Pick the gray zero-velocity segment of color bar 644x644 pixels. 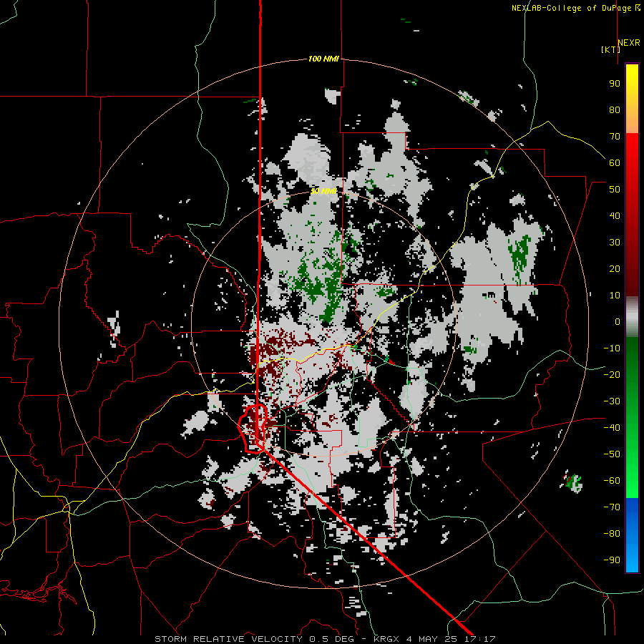coord(632,317)
